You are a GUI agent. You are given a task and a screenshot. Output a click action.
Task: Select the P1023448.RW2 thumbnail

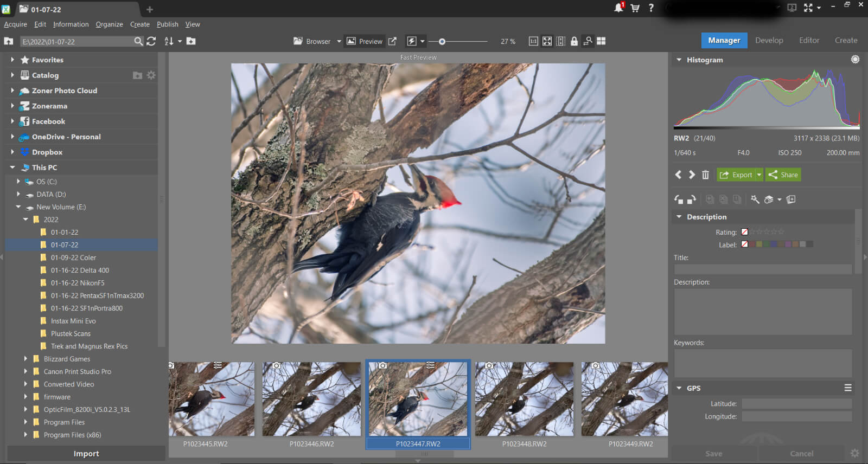point(524,399)
